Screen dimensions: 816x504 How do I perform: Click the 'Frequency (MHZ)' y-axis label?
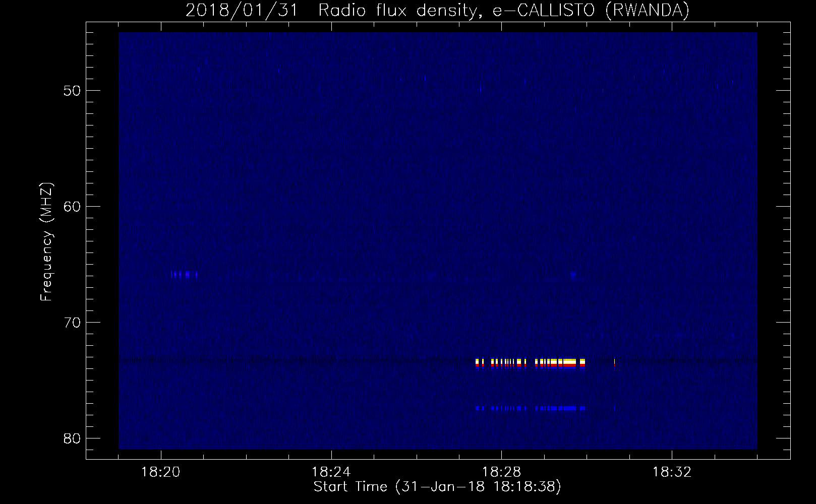(x=46, y=242)
